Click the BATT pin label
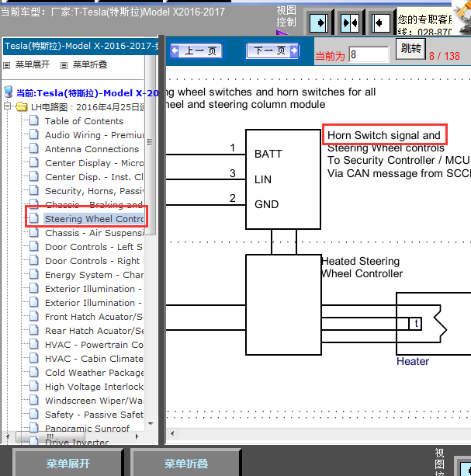 click(268, 154)
